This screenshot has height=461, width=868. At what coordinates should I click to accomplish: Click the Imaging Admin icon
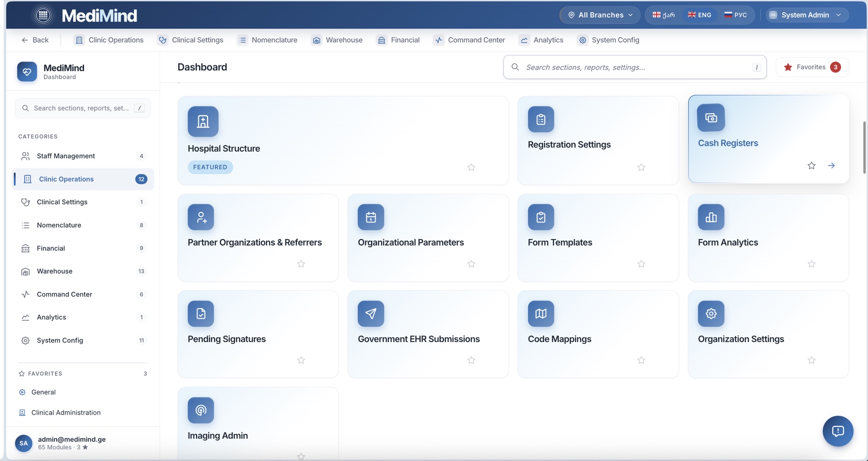(201, 410)
